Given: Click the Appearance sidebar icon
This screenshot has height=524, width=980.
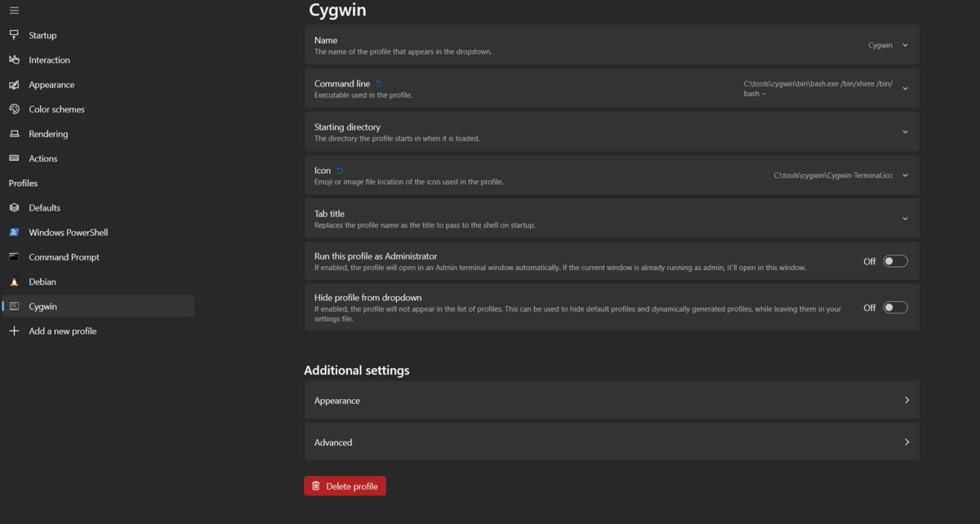Looking at the screenshot, I should point(14,85).
